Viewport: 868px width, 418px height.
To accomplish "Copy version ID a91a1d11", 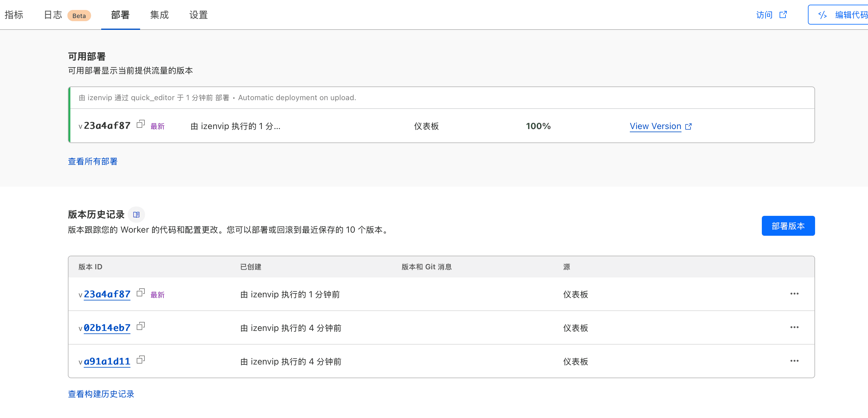I will pyautogui.click(x=140, y=360).
